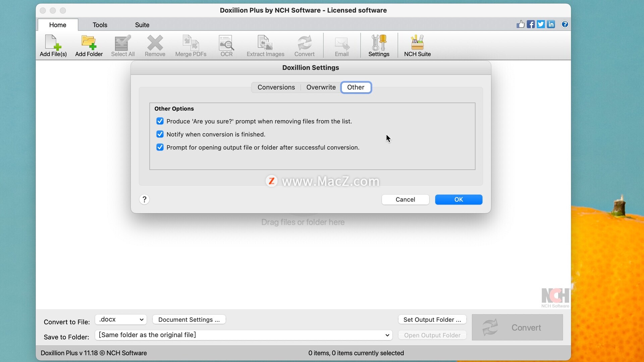Image resolution: width=644 pixels, height=362 pixels.
Task: Select the Conversions settings tab
Action: tap(276, 87)
